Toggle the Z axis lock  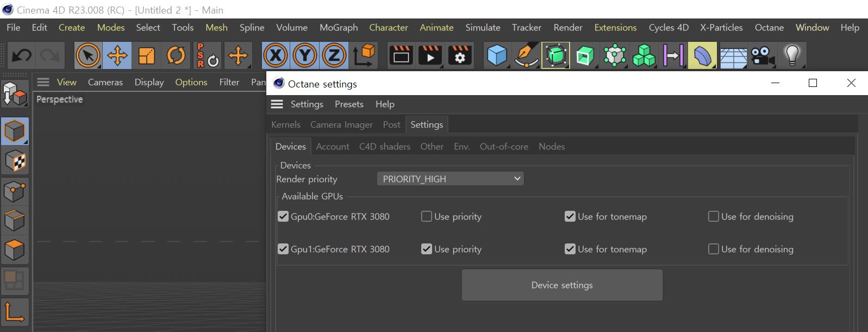(334, 55)
